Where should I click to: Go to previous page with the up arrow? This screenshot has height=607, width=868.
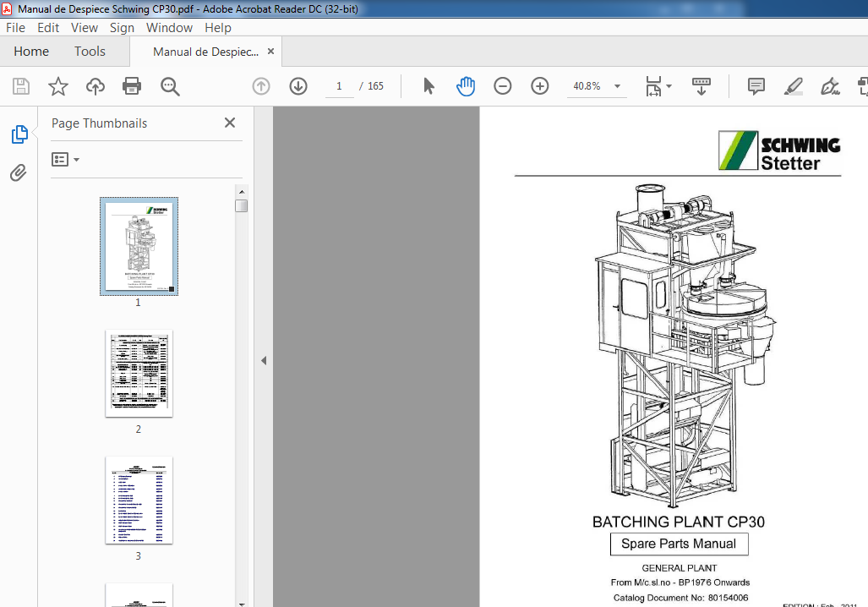click(261, 86)
